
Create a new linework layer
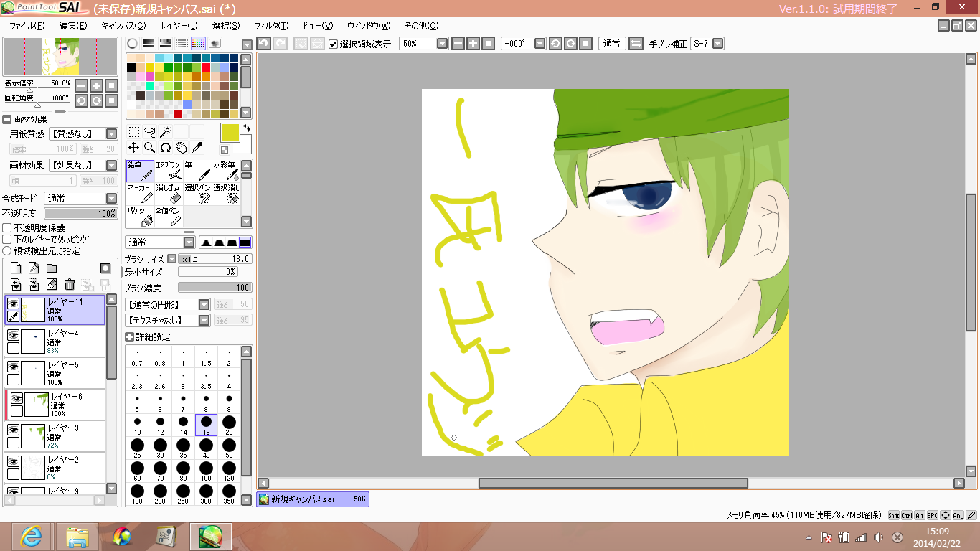(x=34, y=268)
